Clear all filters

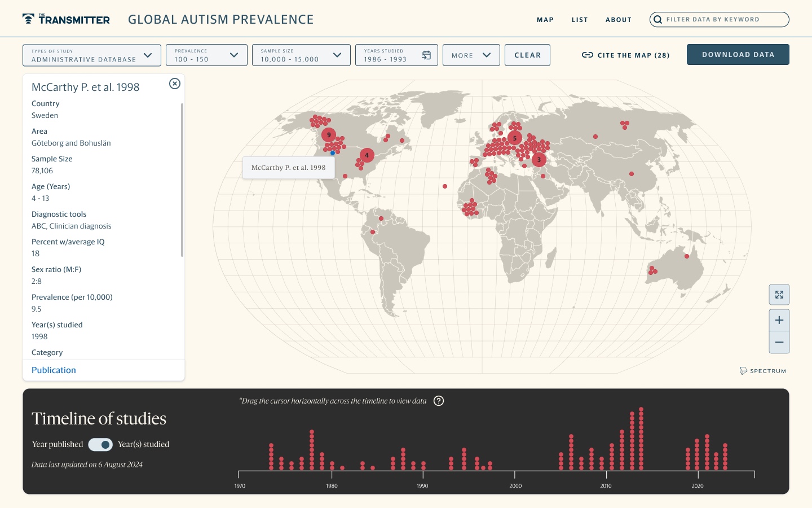[x=527, y=55]
